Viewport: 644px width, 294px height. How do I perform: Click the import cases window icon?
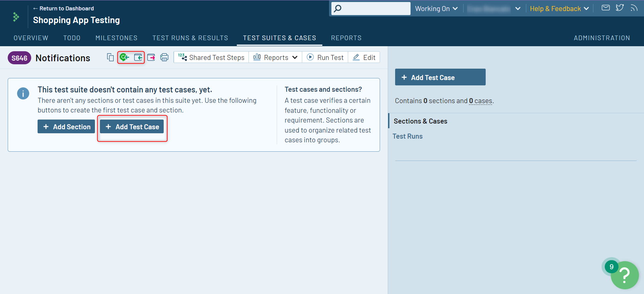coord(138,57)
